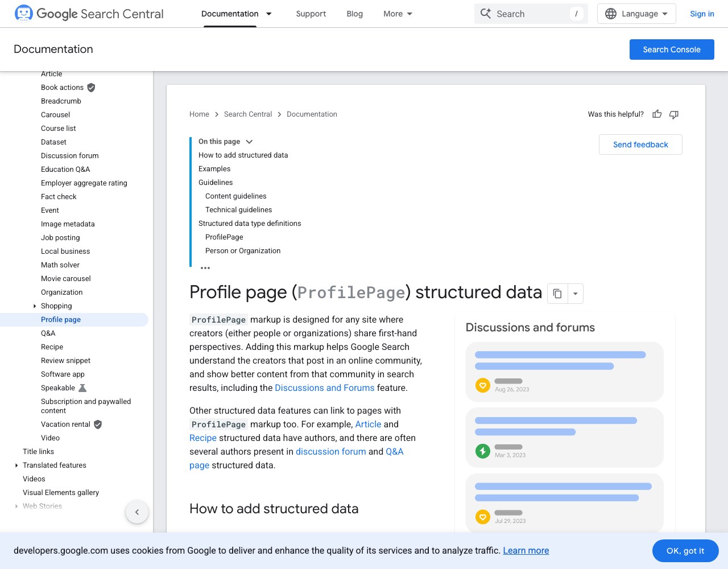This screenshot has height=569, width=728.
Task: Open Software app in sidebar
Action: 63,374
